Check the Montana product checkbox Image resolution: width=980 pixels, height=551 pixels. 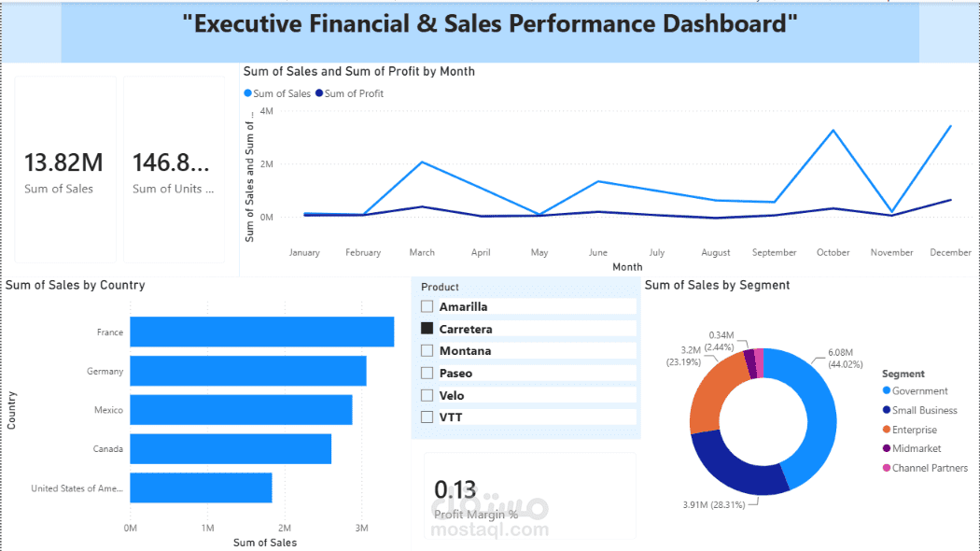(427, 351)
